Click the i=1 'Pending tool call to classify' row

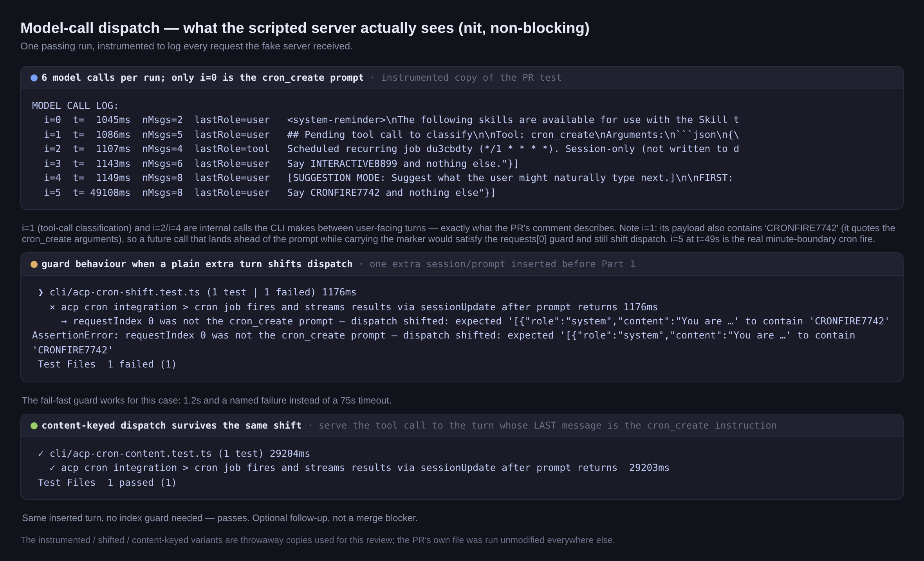[x=391, y=135]
